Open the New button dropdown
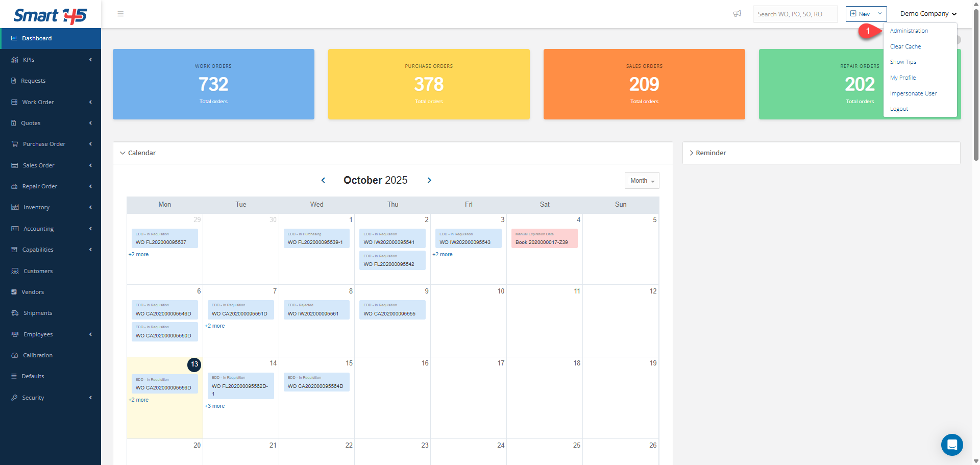Image resolution: width=980 pixels, height=465 pixels. point(879,14)
